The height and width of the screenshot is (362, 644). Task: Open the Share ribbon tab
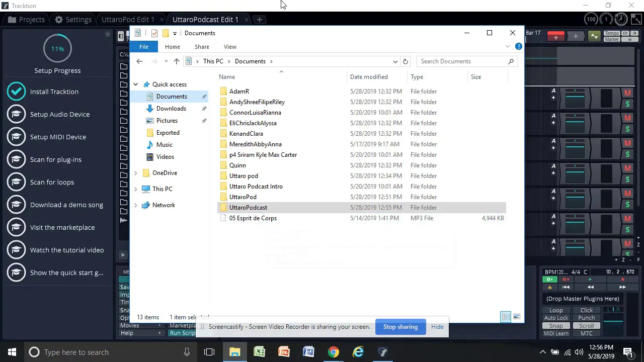pos(202,47)
